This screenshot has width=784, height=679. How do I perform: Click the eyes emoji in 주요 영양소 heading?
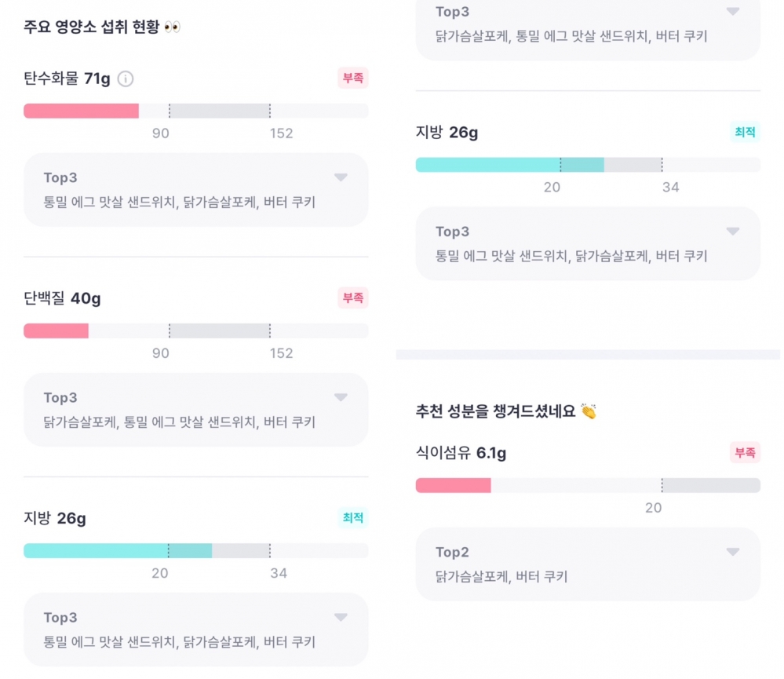[x=172, y=27]
